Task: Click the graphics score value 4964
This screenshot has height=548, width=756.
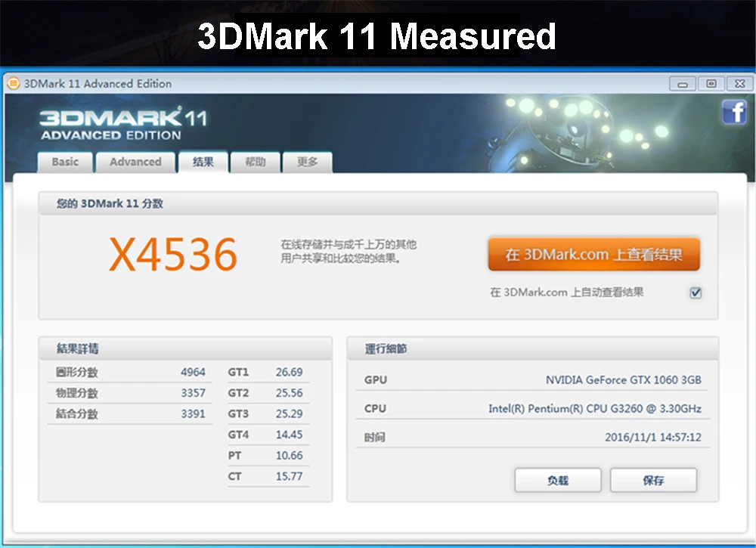Action: 193,372
